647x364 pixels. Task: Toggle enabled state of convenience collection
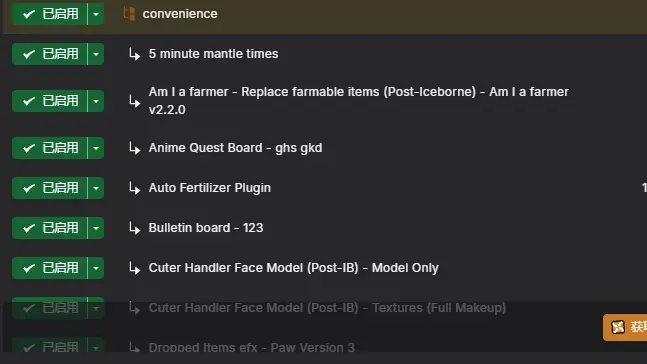(50, 14)
